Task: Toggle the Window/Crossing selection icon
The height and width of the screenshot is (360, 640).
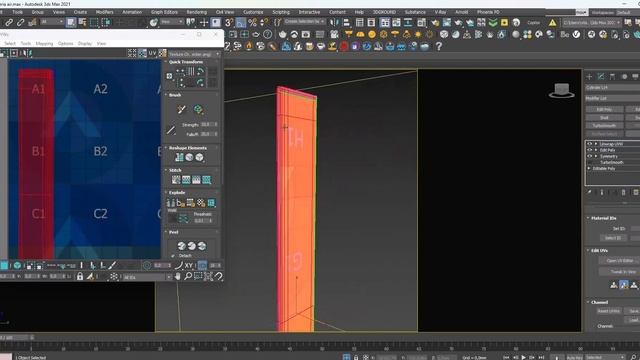Action: 106,22
